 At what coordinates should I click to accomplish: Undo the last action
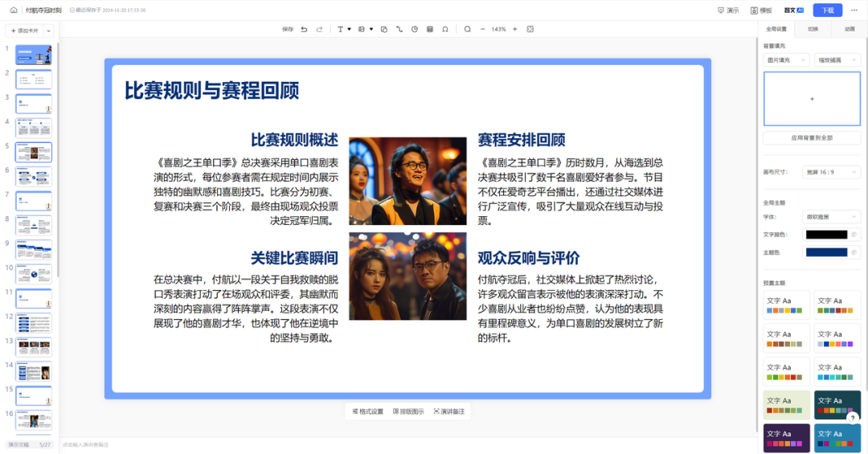click(304, 30)
